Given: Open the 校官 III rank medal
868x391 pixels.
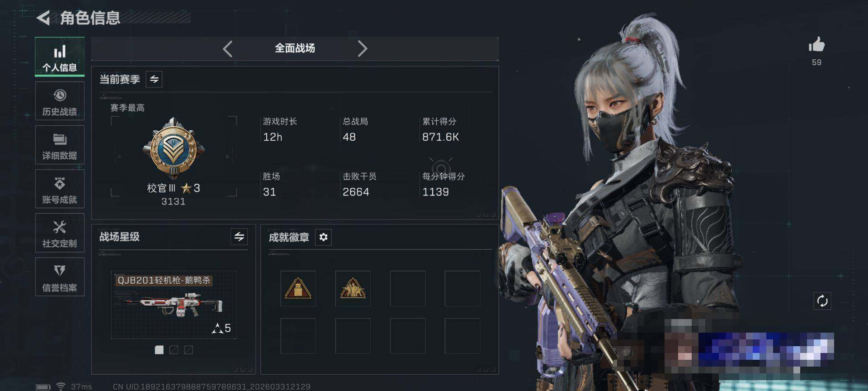Looking at the screenshot, I should click(174, 148).
